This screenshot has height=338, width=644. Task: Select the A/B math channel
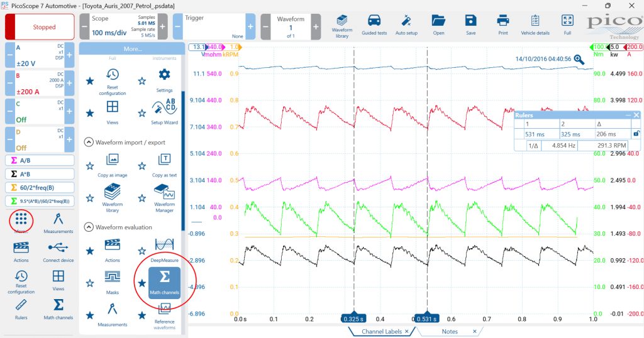[40, 160]
